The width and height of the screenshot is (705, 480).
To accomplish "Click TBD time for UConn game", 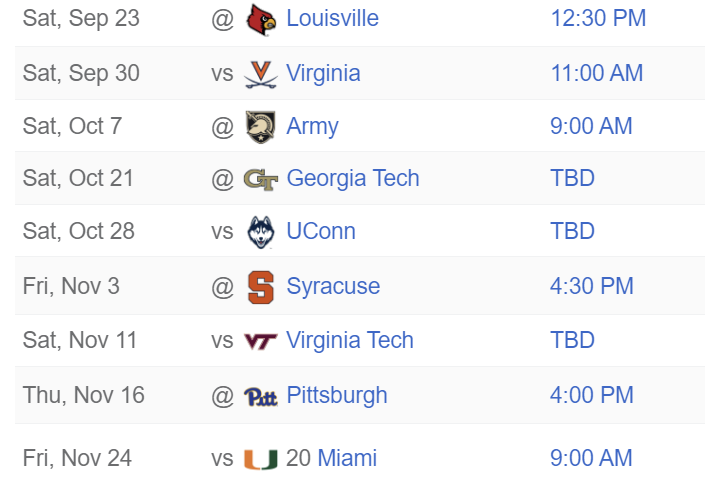I will [572, 231].
